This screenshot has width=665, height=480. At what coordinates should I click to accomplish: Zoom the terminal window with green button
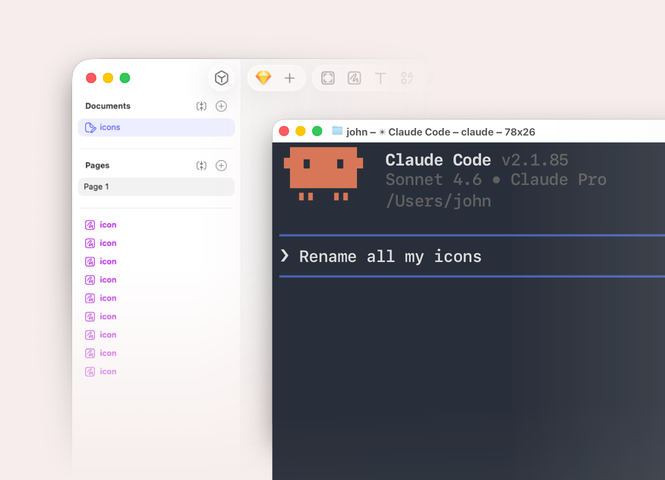pos(317,131)
